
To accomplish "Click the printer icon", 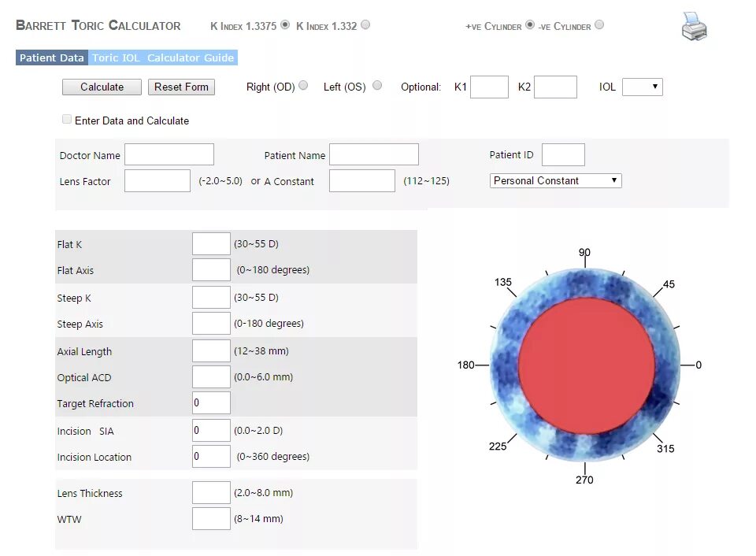I will (x=695, y=27).
